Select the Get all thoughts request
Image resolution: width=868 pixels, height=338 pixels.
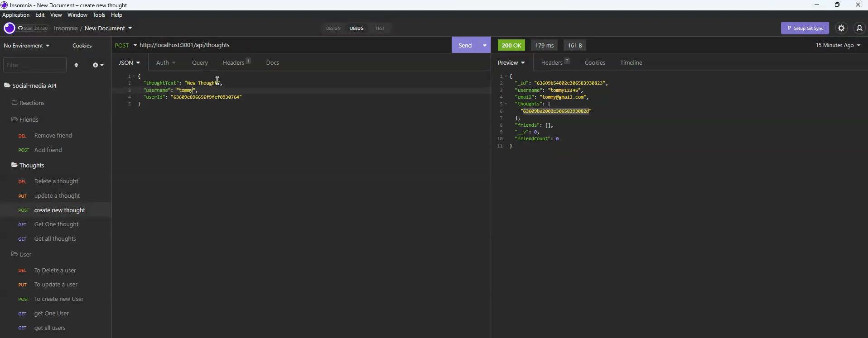coord(56,239)
